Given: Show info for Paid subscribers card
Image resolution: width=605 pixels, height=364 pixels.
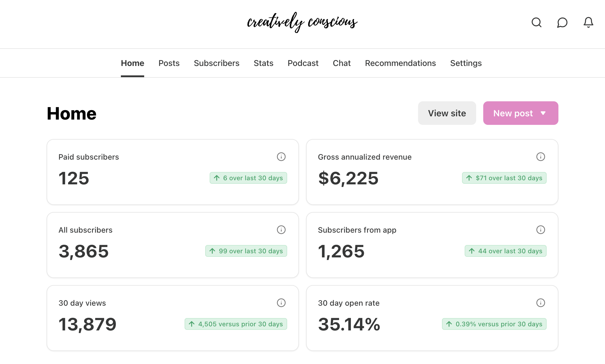Looking at the screenshot, I should pos(281,157).
